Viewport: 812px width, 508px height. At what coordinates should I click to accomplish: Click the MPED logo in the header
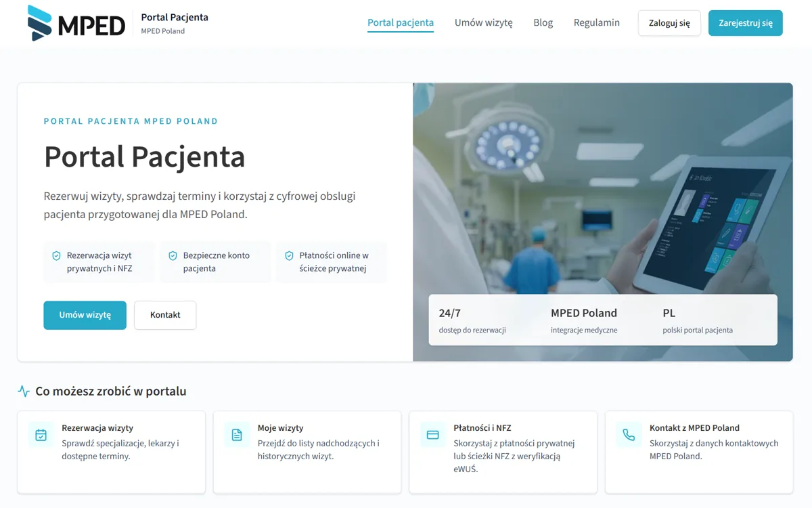point(76,23)
